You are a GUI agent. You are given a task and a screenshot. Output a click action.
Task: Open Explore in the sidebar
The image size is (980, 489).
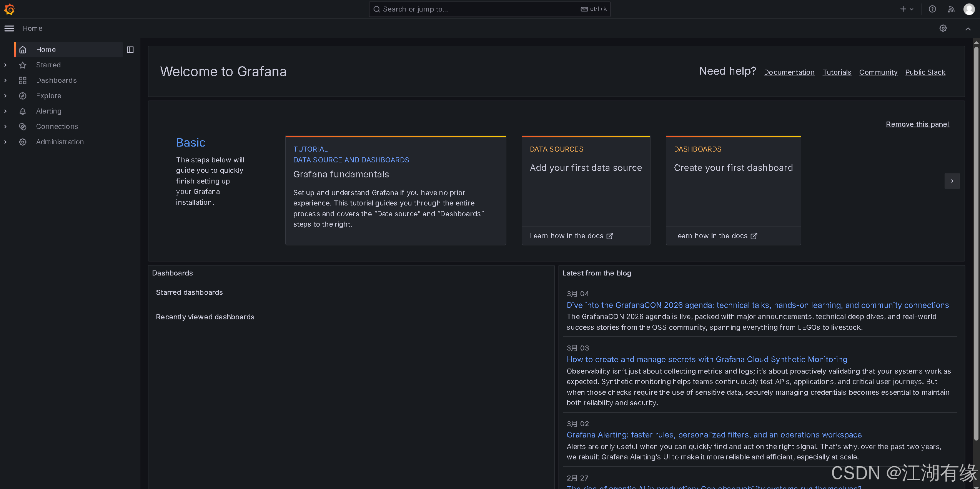pyautogui.click(x=48, y=96)
